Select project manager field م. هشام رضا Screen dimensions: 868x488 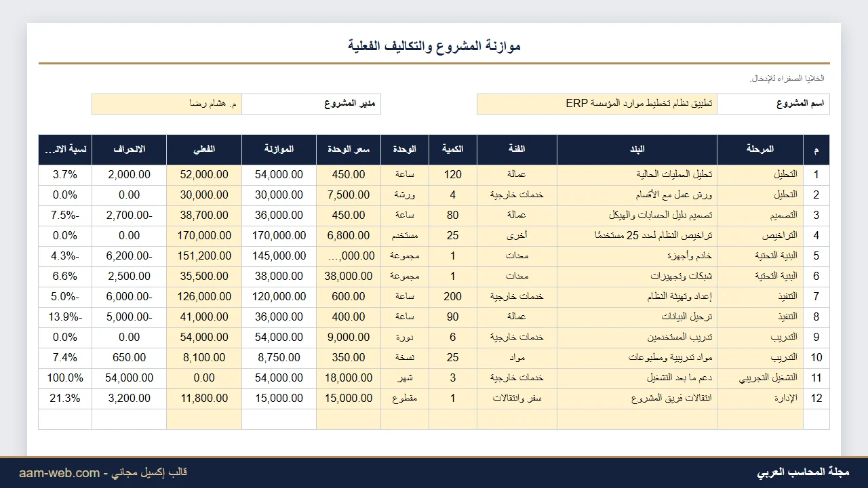tap(167, 104)
